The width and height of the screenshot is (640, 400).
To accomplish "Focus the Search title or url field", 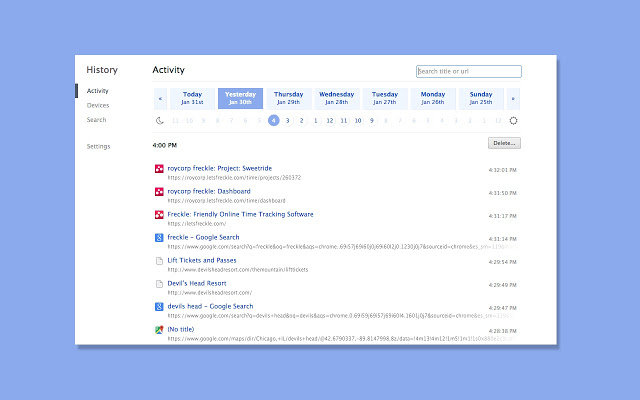I will (468, 71).
